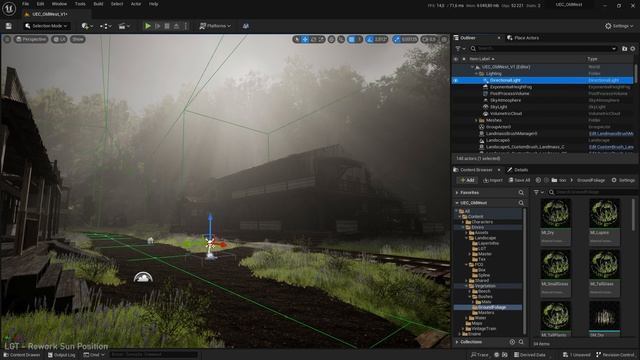
Task: Toggle world/local coordinate globe icon
Action: (331, 39)
